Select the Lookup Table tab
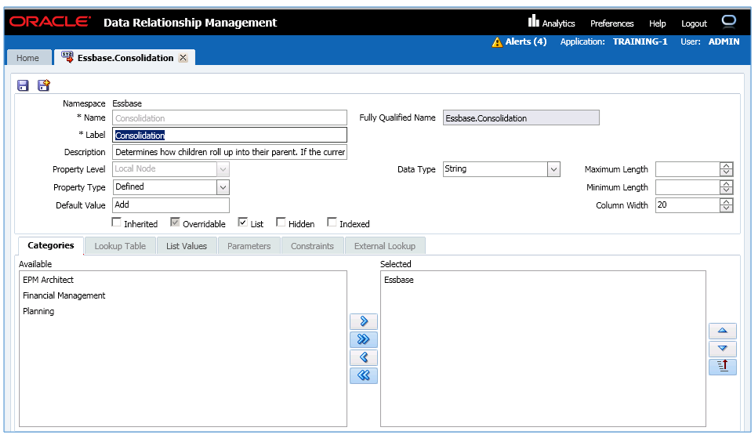The height and width of the screenshot is (437, 755). tap(120, 246)
